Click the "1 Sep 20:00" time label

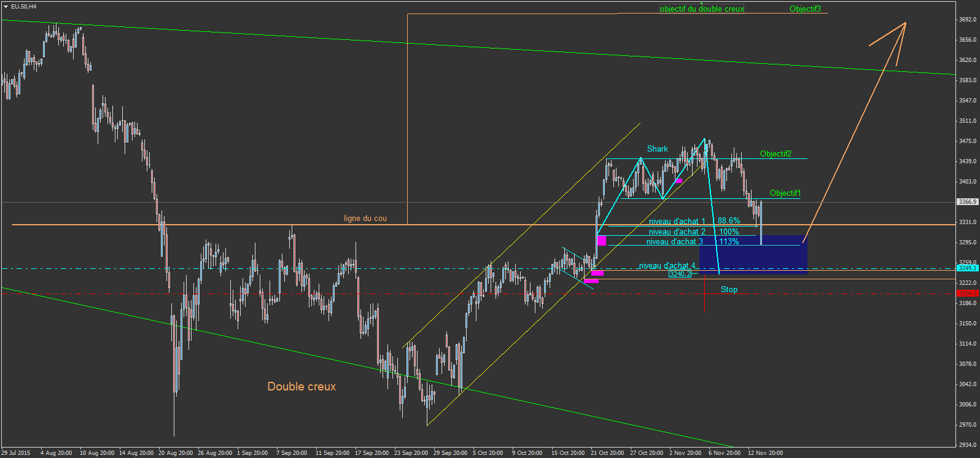point(253,453)
